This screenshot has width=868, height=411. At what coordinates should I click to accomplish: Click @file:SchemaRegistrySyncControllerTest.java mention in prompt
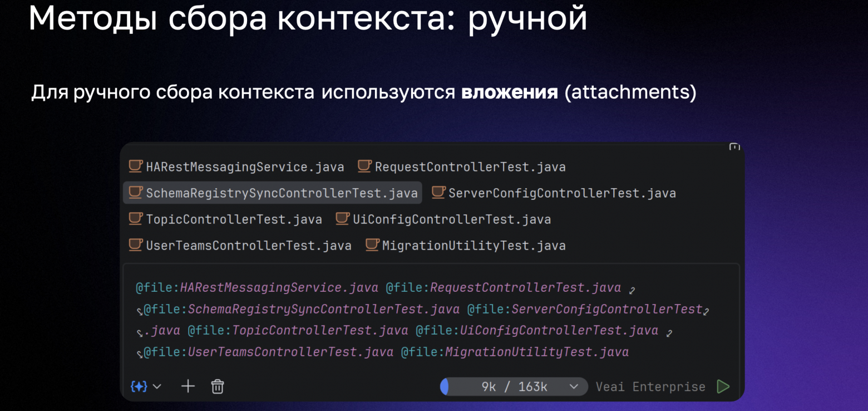pos(302,309)
